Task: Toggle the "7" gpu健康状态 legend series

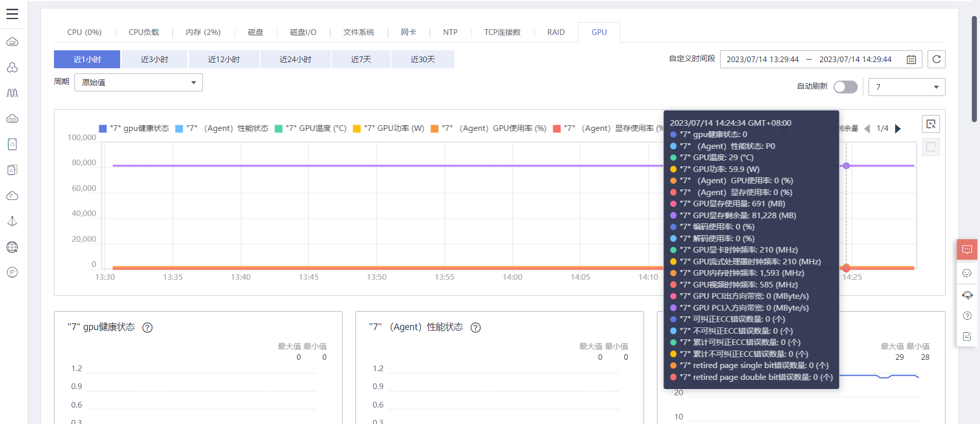Action: pyautogui.click(x=134, y=128)
